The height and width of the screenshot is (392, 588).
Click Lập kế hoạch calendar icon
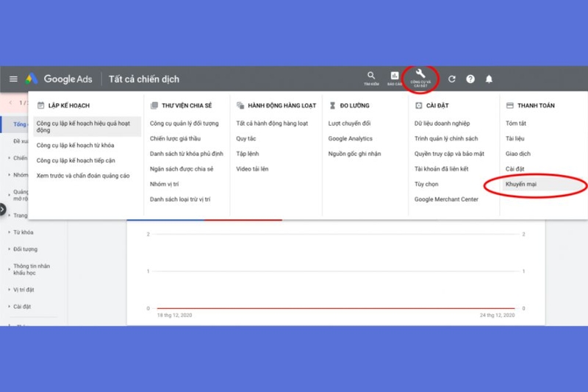click(x=40, y=105)
